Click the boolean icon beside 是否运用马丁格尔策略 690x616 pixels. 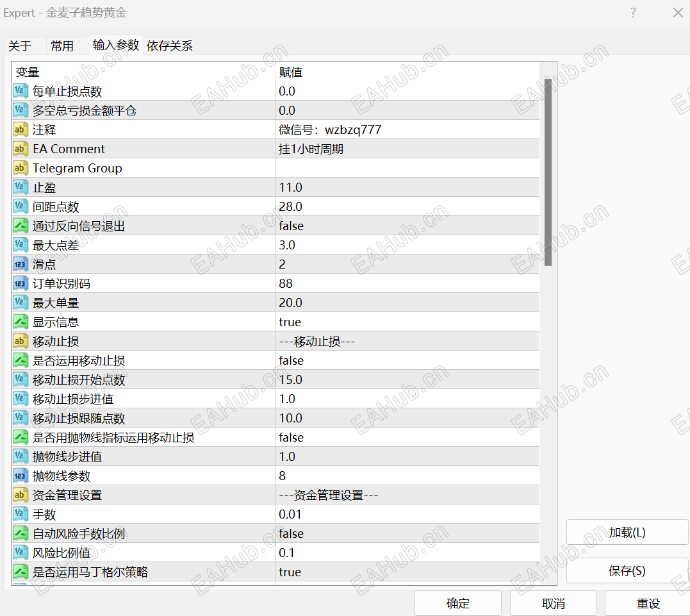click(20, 572)
